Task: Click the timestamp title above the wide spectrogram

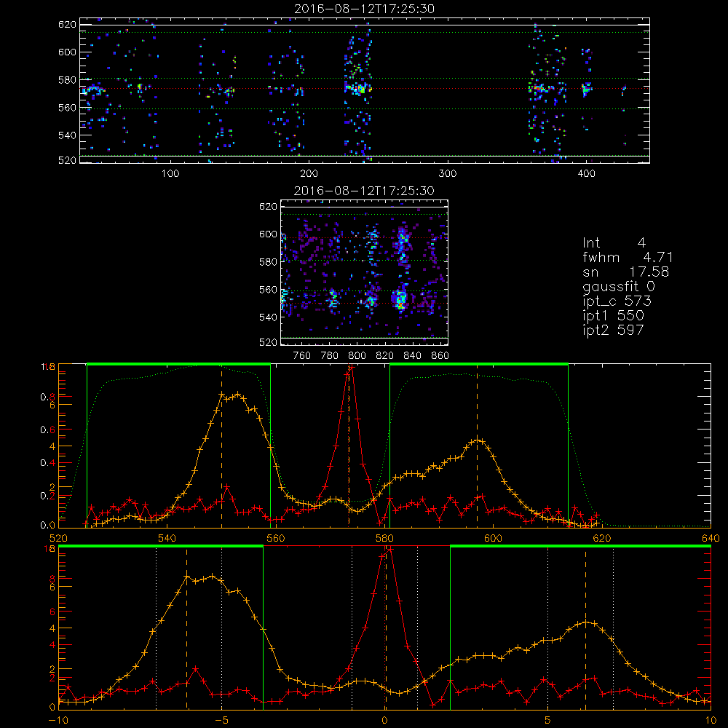Action: pyautogui.click(x=364, y=9)
